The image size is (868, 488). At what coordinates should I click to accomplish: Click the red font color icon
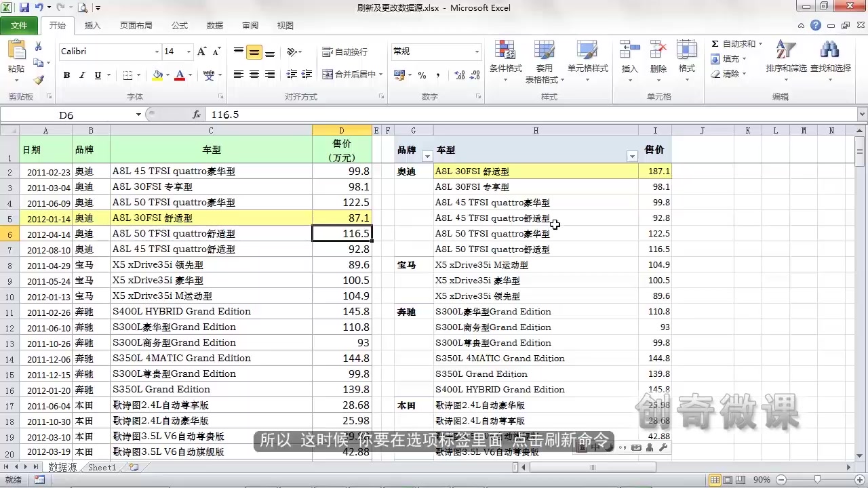(x=180, y=75)
